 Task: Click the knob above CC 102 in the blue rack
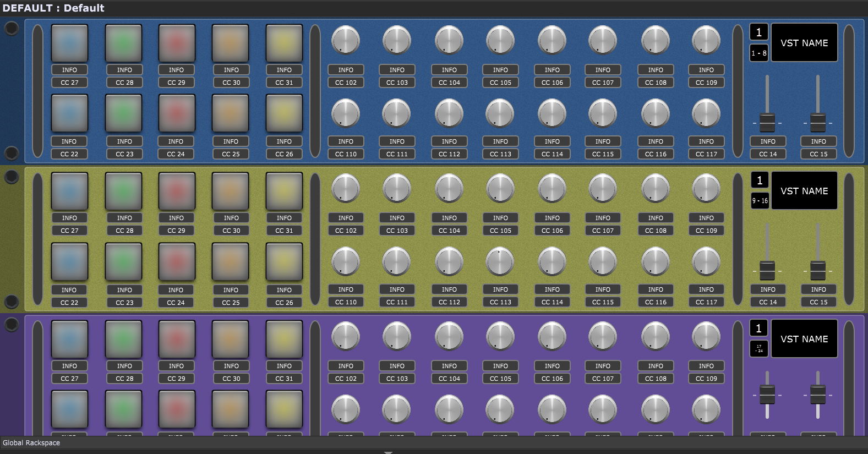pos(345,40)
